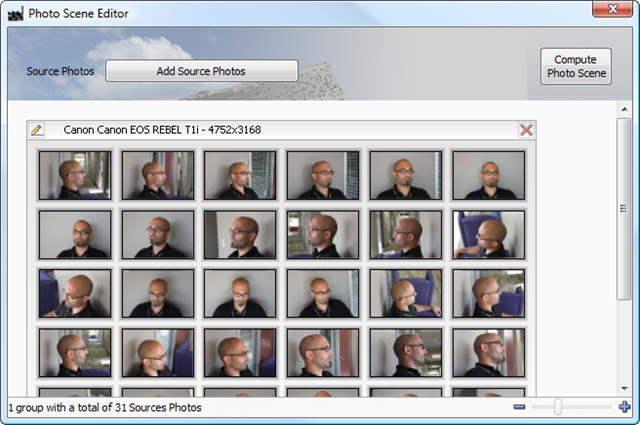Remove the Canon EOS REBEL T1i group with red X
Viewport: 640px width, 425px height.
526,130
